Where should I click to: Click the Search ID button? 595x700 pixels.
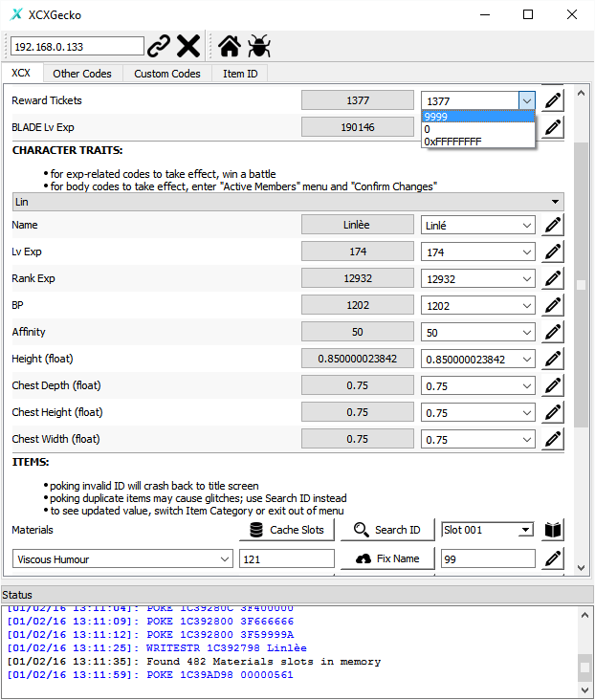tap(387, 530)
